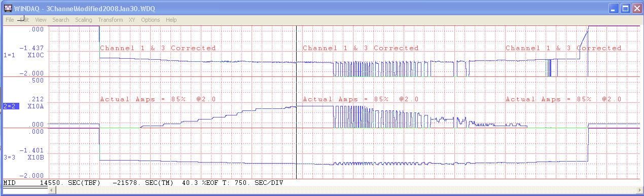Close the WINDAQ window
Viewport: 644px width, 196px height.
[637, 8]
